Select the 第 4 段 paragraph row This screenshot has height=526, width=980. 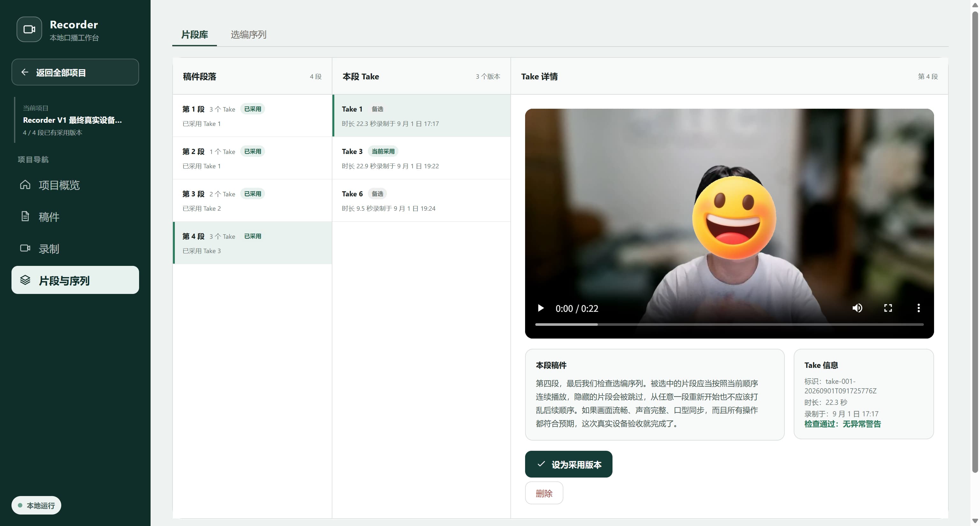[x=252, y=243]
